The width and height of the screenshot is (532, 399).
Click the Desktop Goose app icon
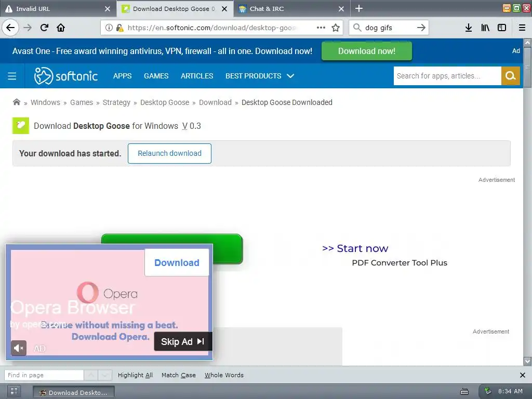(21, 126)
